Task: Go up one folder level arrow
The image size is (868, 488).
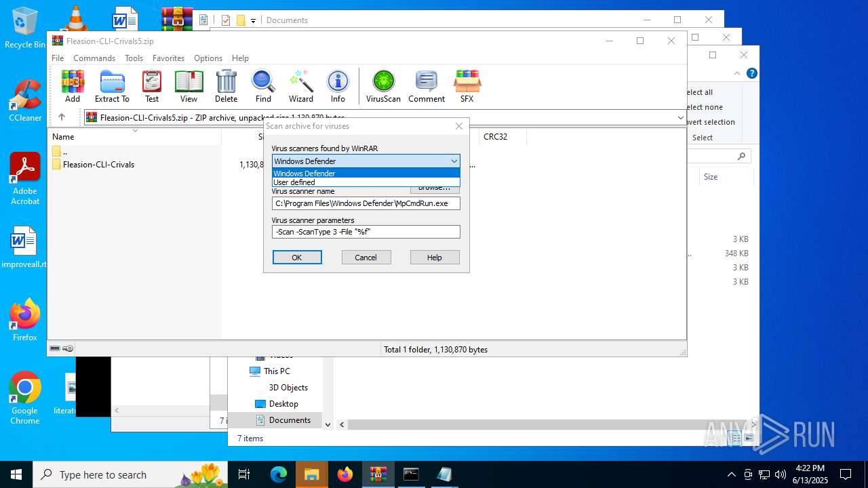Action: pos(62,117)
